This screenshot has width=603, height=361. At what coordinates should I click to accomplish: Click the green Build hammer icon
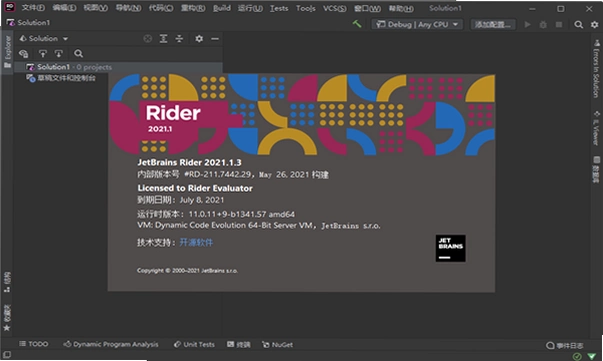click(357, 24)
